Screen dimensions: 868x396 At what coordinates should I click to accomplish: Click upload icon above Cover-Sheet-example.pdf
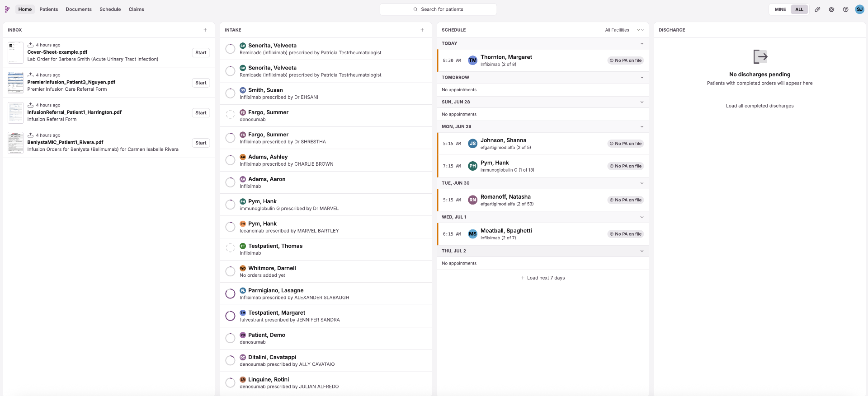click(30, 45)
